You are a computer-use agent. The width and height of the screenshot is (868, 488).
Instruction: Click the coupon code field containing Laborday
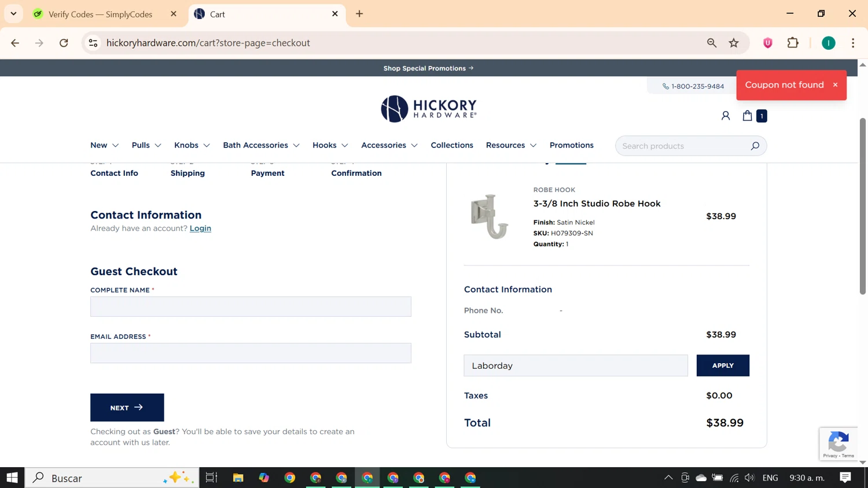(576, 365)
